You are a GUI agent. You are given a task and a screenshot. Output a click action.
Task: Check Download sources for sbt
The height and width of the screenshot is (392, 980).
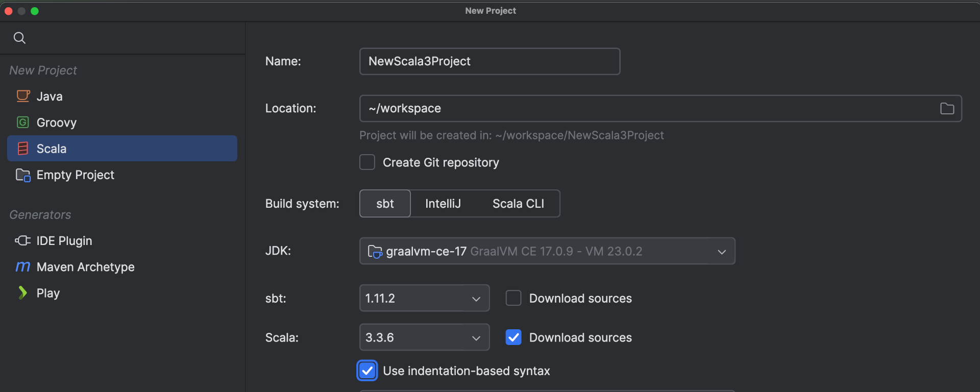[513, 298]
